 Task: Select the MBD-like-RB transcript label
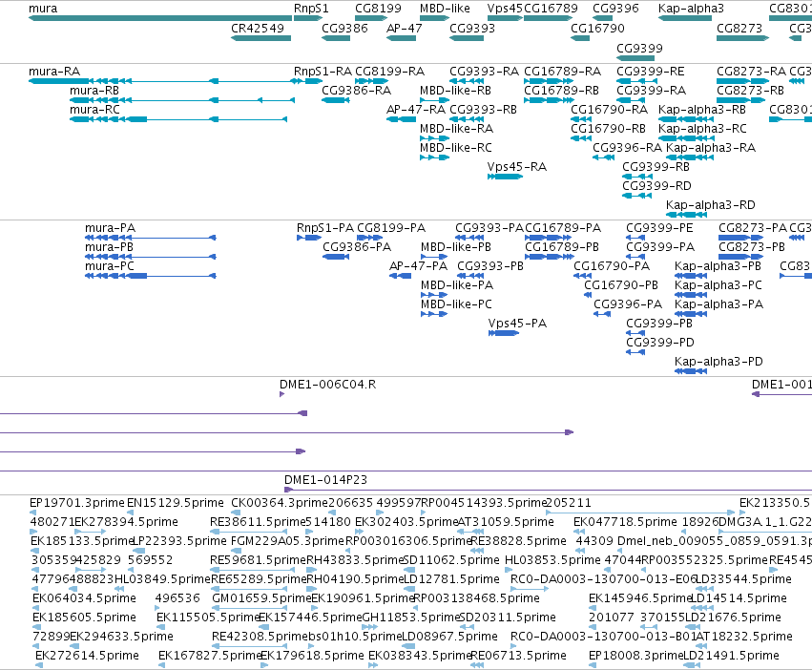pyautogui.click(x=456, y=90)
